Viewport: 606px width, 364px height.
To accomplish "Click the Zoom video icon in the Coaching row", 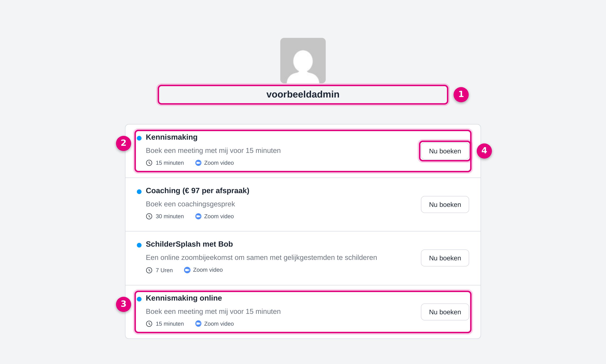I will pos(198,216).
